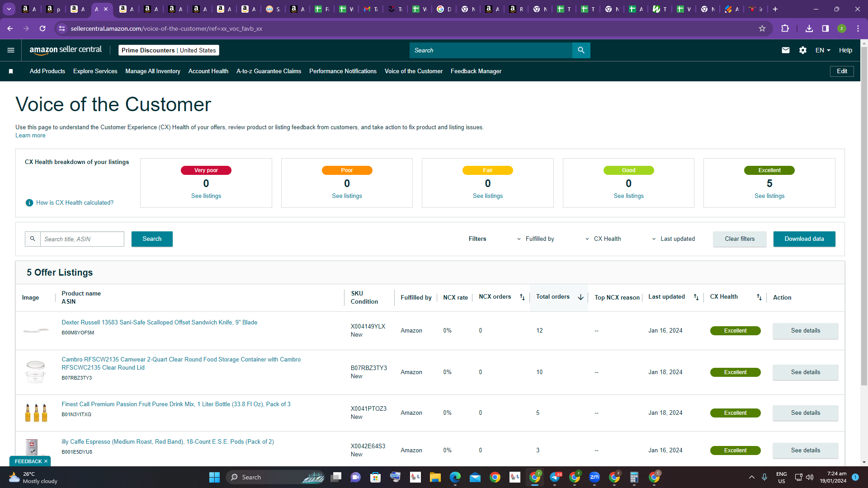This screenshot has height=488, width=868.
Task: Open the Learn more link
Action: click(x=30, y=136)
